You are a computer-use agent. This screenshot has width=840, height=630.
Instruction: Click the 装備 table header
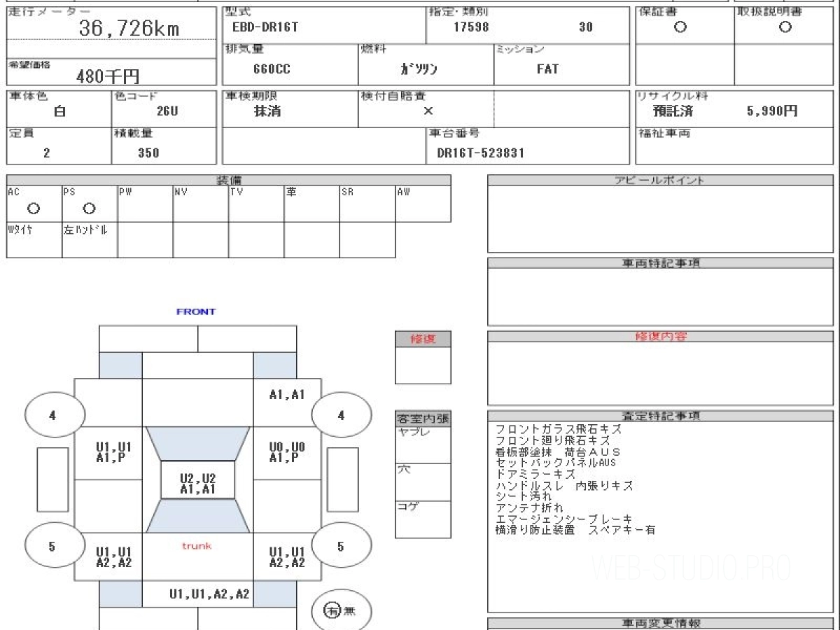tap(229, 180)
